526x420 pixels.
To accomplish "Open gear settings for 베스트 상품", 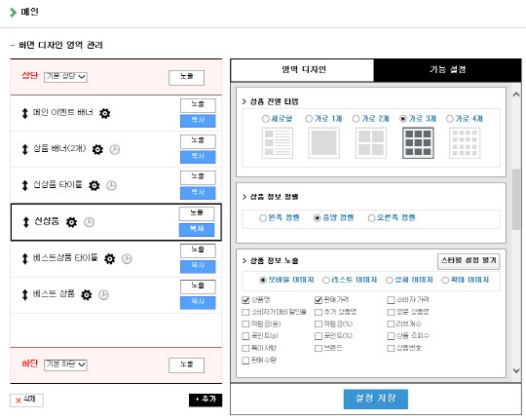I will 87,294.
